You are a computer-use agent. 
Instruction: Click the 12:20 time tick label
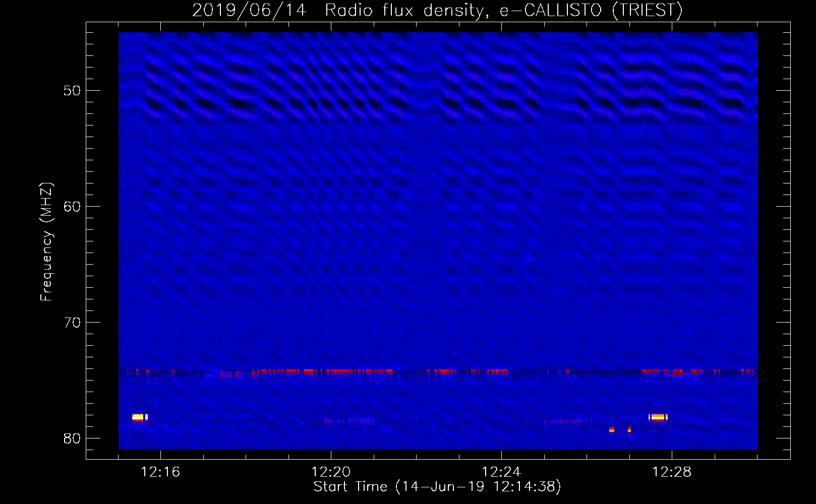click(x=331, y=472)
